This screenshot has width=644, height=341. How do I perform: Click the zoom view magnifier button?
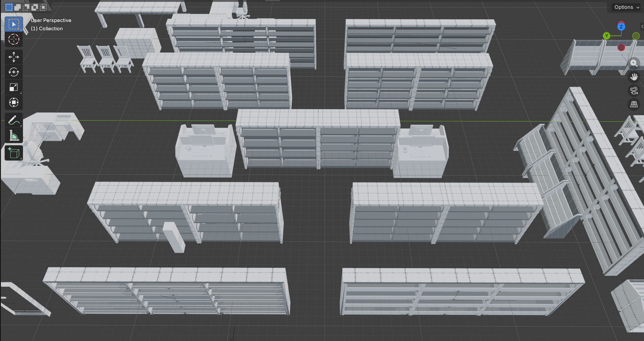tap(634, 63)
